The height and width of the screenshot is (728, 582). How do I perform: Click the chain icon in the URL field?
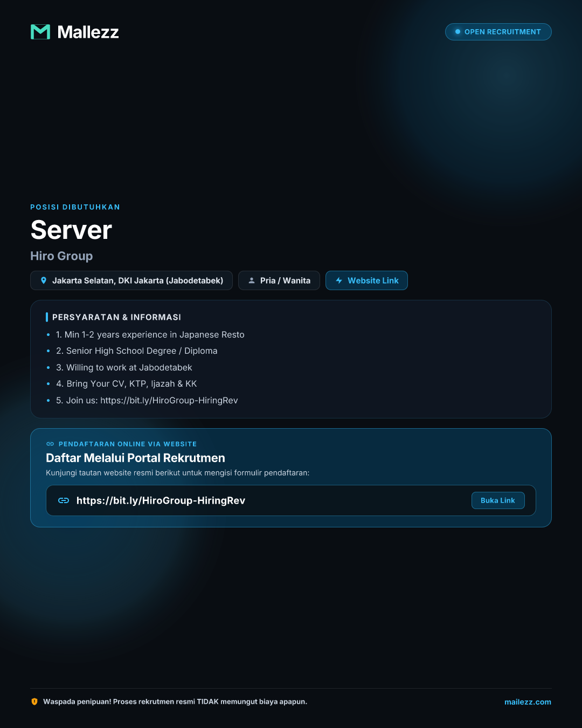click(64, 500)
